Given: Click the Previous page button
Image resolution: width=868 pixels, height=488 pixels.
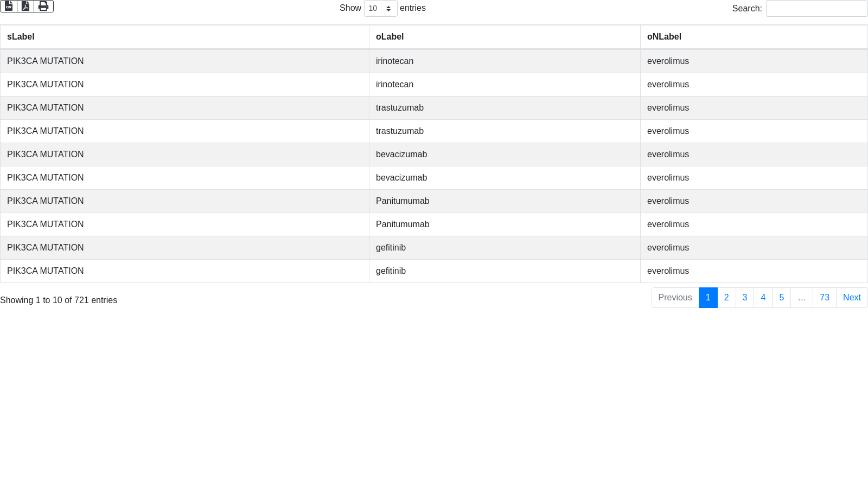Looking at the screenshot, I should [675, 298].
